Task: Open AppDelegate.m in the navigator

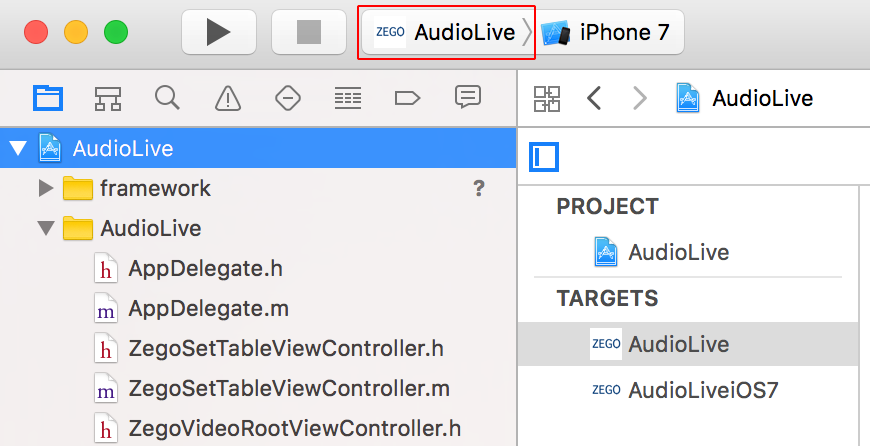Action: tap(208, 308)
